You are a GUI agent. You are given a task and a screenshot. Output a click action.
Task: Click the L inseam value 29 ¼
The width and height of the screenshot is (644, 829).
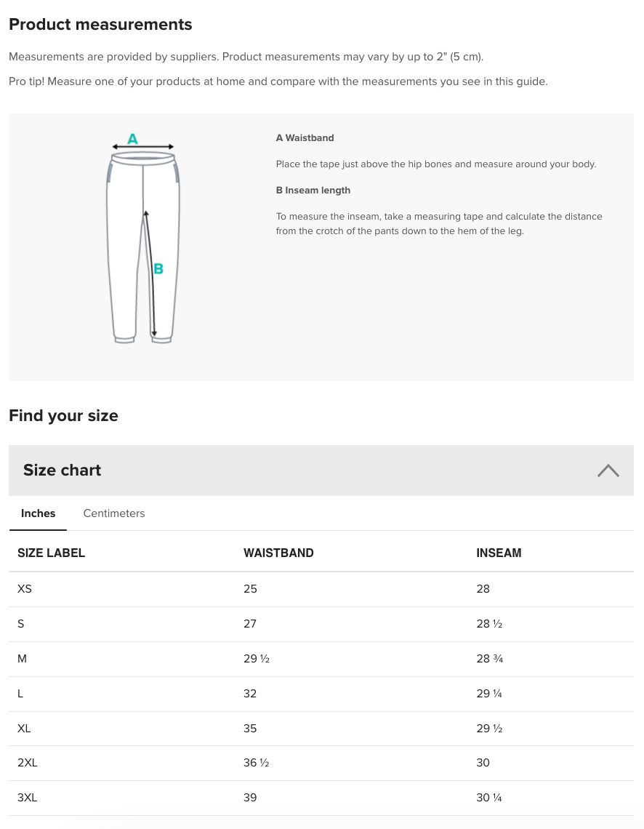pos(489,694)
